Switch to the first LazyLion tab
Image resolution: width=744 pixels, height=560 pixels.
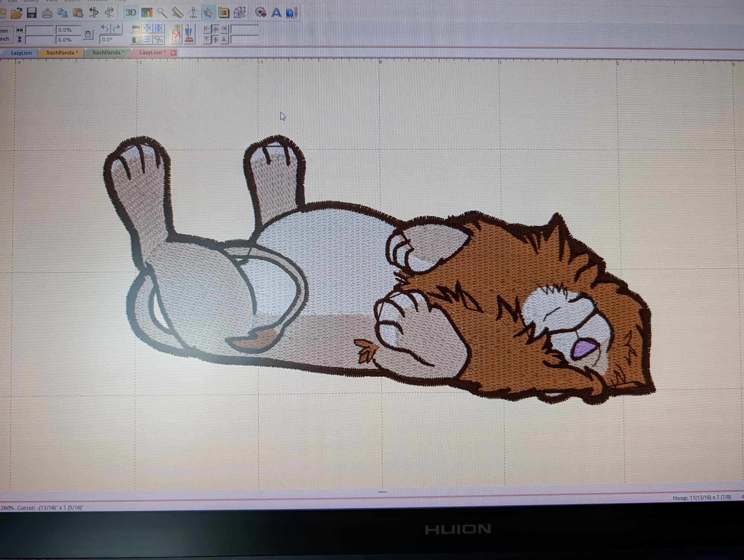[x=21, y=53]
